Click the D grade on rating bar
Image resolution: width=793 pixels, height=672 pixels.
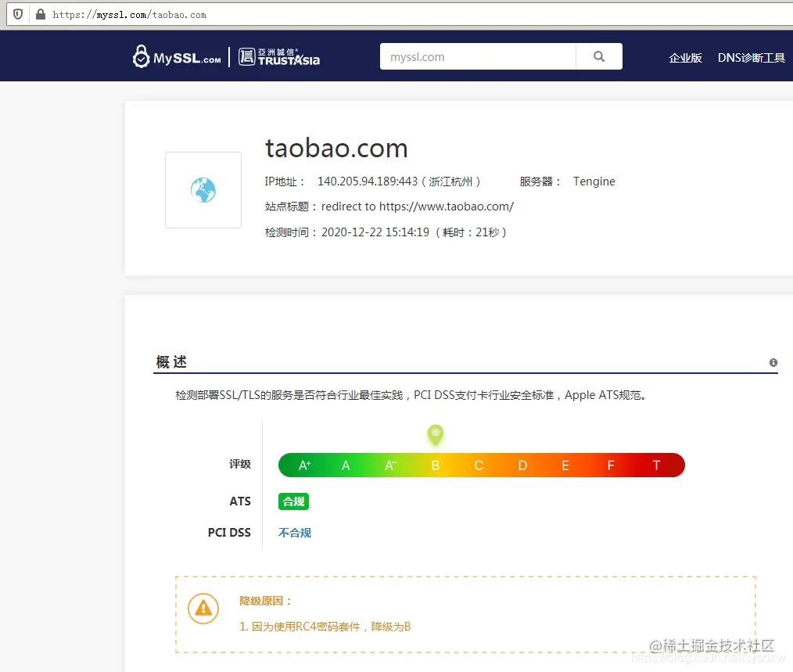click(x=523, y=465)
